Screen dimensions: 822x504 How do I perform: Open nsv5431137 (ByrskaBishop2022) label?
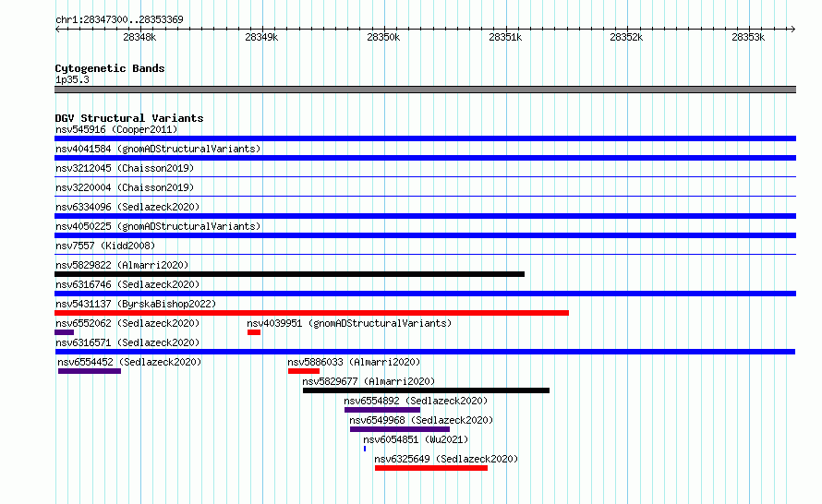pyautogui.click(x=136, y=304)
